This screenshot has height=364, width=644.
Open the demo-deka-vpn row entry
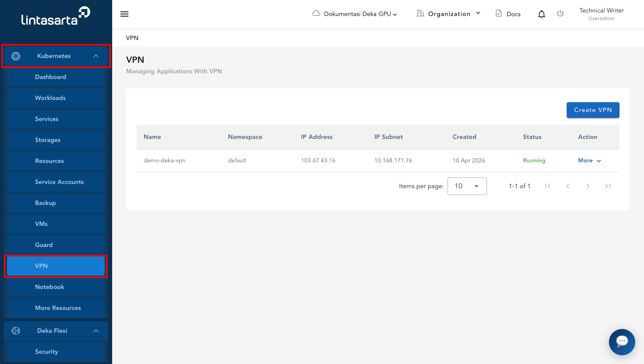(x=164, y=161)
